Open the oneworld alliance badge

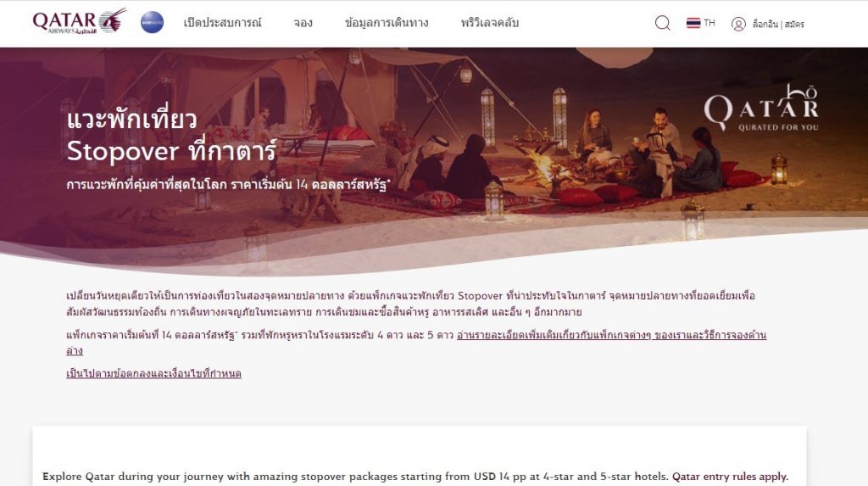pyautogui.click(x=152, y=22)
